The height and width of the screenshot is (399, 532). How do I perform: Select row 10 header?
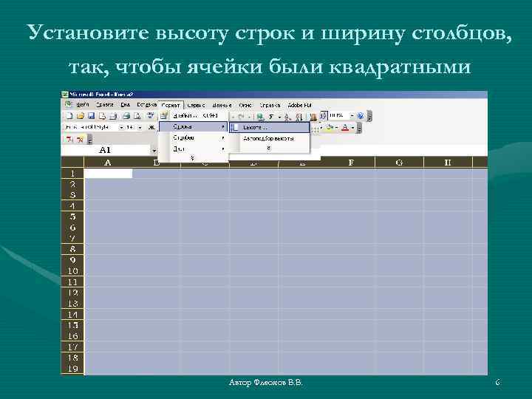click(72, 271)
